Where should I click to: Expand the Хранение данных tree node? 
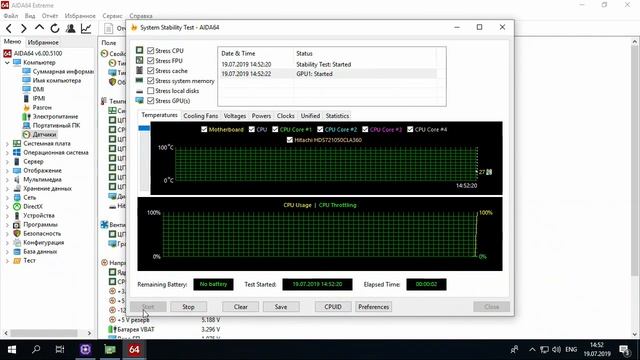7,189
